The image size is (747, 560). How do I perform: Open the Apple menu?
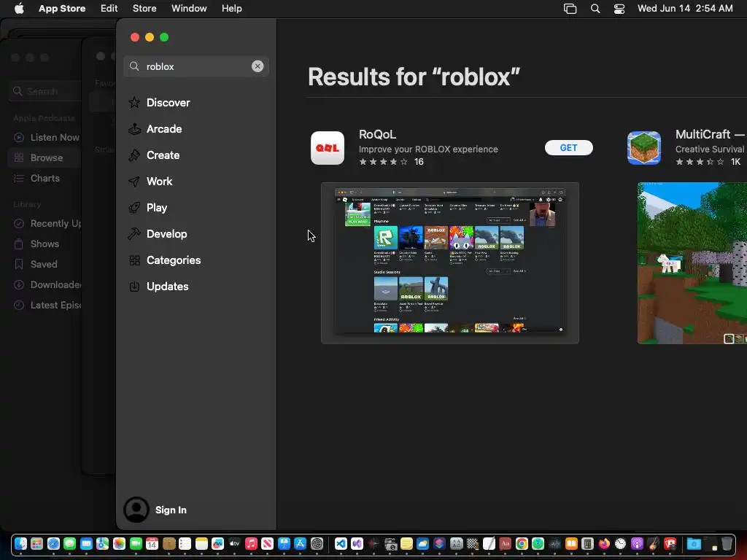19,9
